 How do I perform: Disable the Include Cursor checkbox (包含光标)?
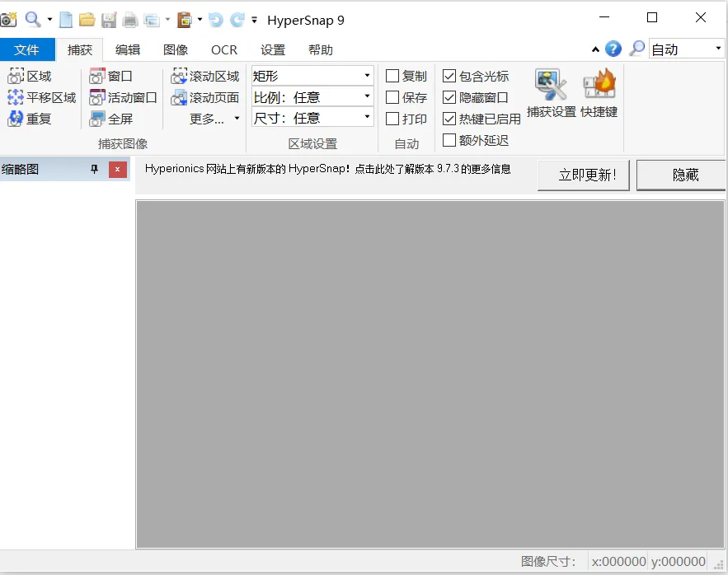pyautogui.click(x=449, y=75)
